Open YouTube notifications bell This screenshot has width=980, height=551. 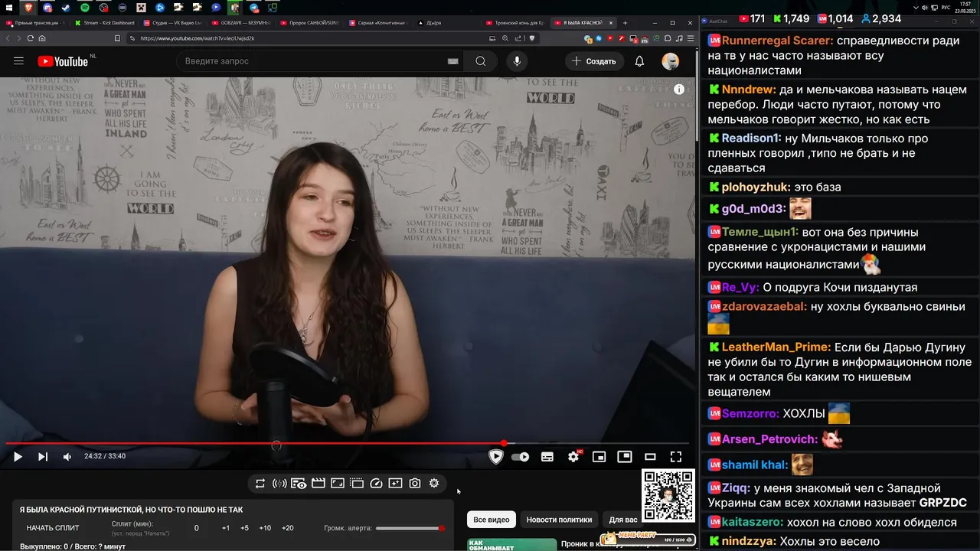tap(639, 61)
